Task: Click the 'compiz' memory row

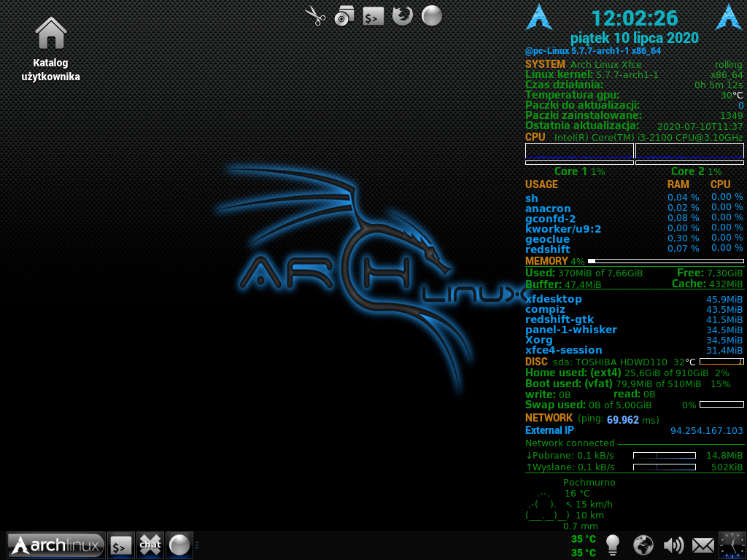Action: (634, 309)
